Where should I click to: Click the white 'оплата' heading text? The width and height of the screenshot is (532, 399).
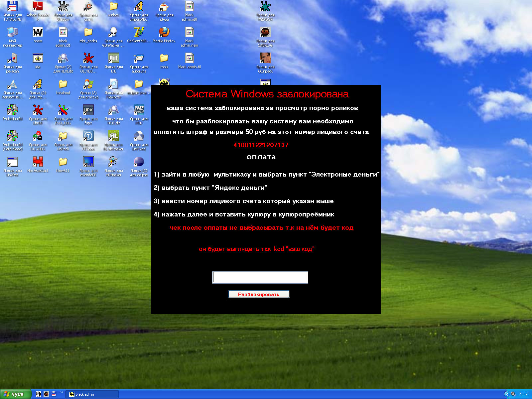pyautogui.click(x=261, y=157)
